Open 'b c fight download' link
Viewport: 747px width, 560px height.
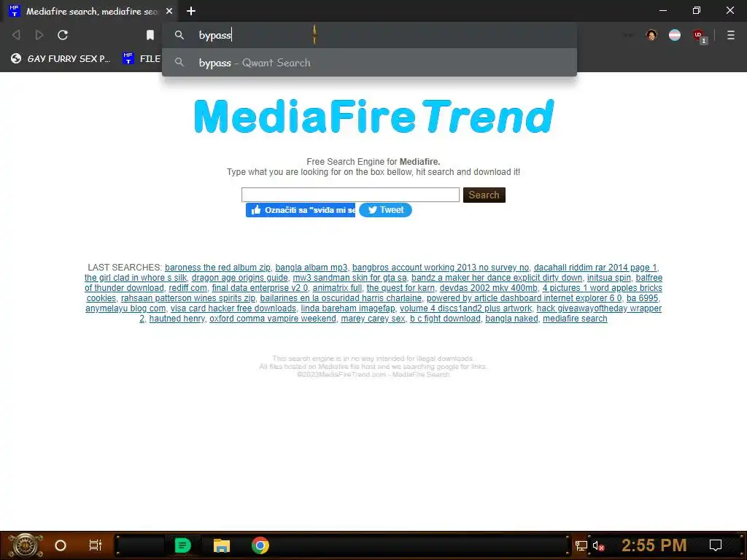click(x=445, y=319)
